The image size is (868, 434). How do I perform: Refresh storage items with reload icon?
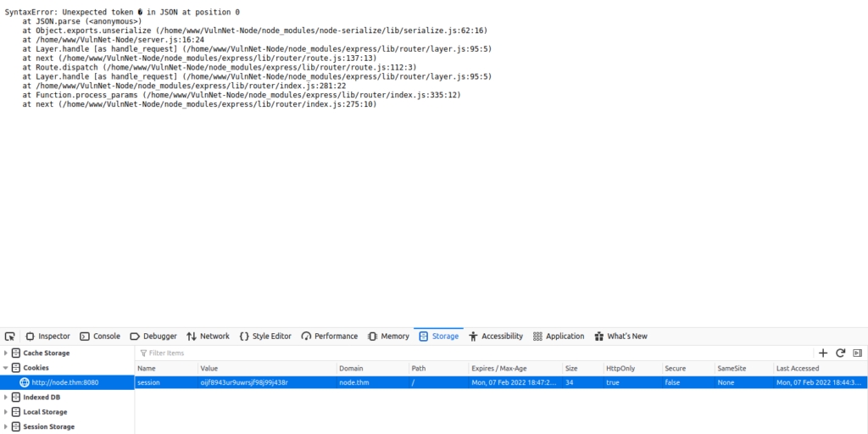click(x=840, y=353)
